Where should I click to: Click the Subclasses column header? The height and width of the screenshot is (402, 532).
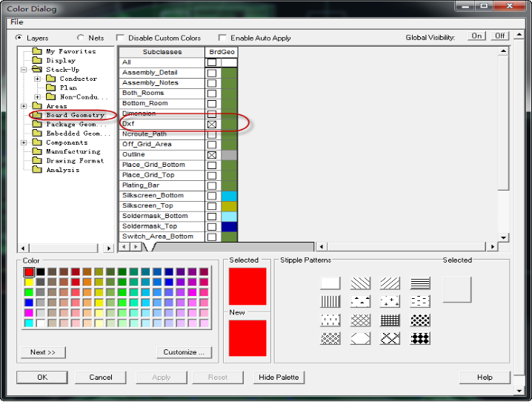point(162,52)
